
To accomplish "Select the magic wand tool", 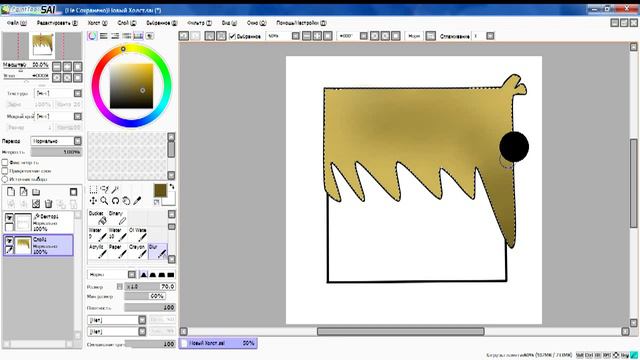I will (115, 189).
